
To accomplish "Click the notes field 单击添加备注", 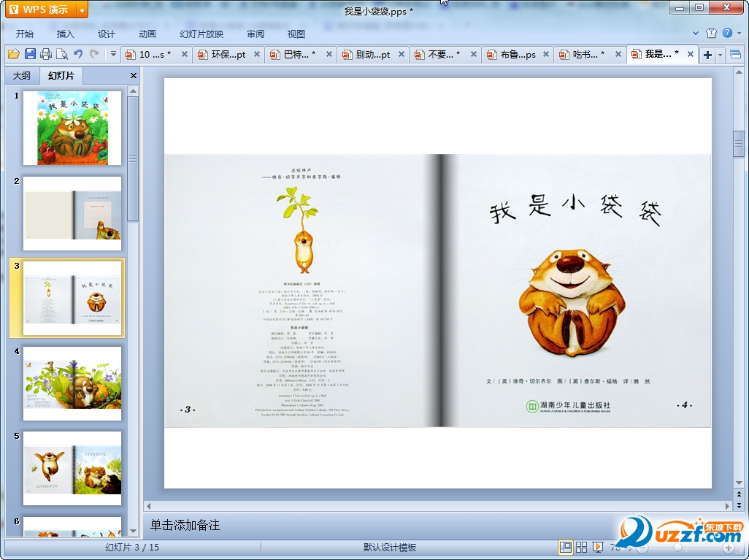I will tap(185, 525).
